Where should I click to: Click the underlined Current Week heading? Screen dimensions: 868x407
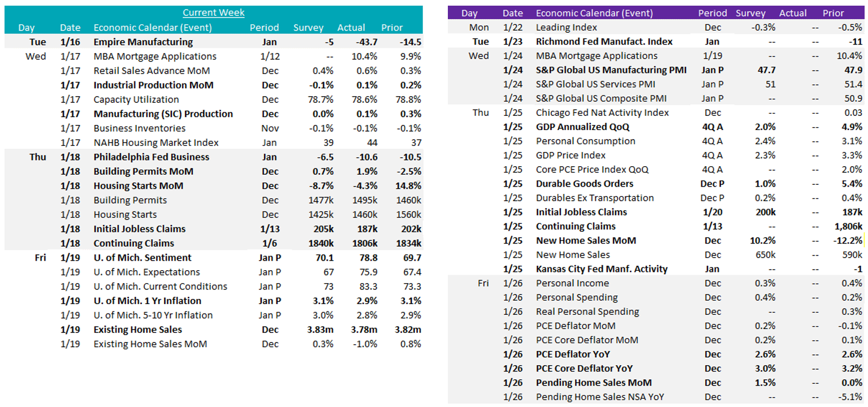214,12
